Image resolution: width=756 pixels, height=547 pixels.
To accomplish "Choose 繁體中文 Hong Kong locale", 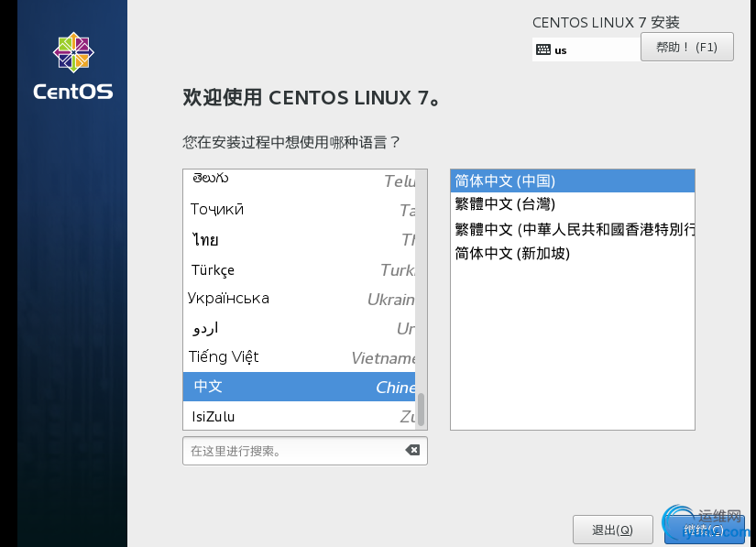I will tap(573, 229).
